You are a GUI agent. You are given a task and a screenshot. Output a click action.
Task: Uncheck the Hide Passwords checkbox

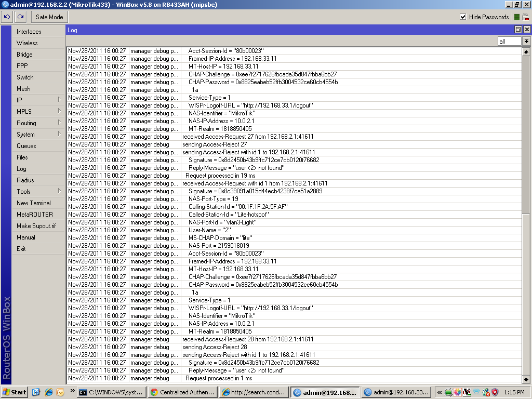click(x=463, y=17)
